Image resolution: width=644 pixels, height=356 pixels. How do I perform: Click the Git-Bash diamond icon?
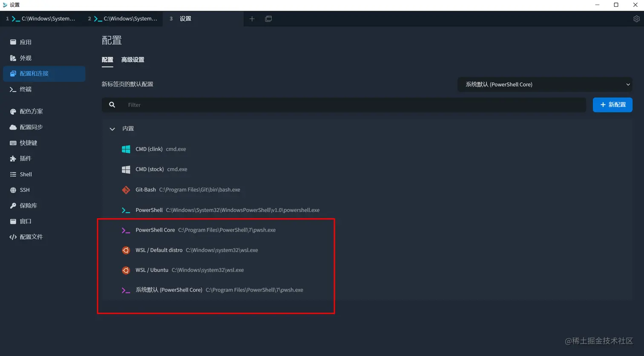(x=126, y=190)
